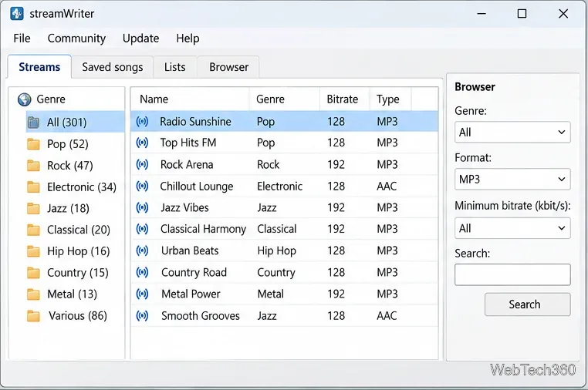This screenshot has height=390, width=588.
Task: Click the Rock (47) folder icon
Action: point(33,165)
